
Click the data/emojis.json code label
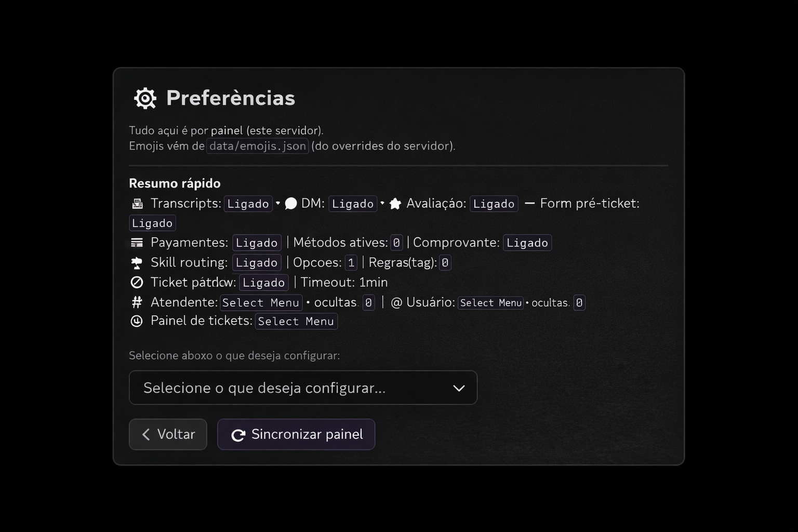point(257,146)
